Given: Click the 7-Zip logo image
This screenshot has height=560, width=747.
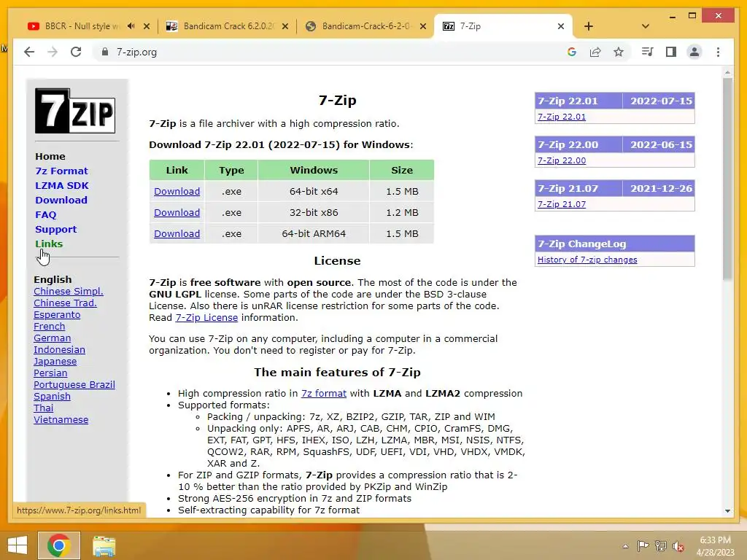Looking at the screenshot, I should coord(75,111).
